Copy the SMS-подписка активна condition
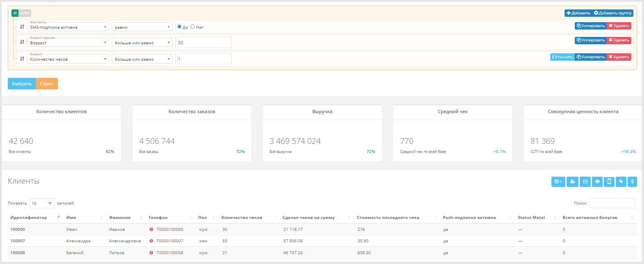Image resolution: width=644 pixels, height=264 pixels. pyautogui.click(x=590, y=26)
